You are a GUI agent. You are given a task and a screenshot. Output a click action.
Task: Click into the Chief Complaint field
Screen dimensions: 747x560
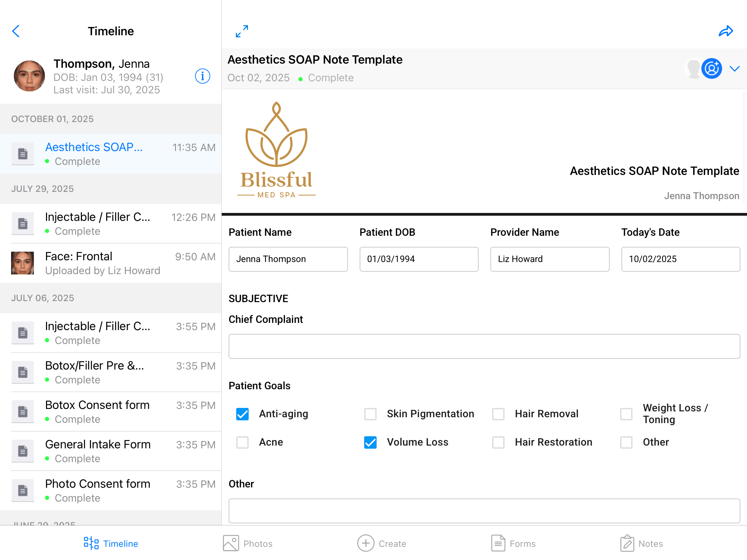[484, 346]
